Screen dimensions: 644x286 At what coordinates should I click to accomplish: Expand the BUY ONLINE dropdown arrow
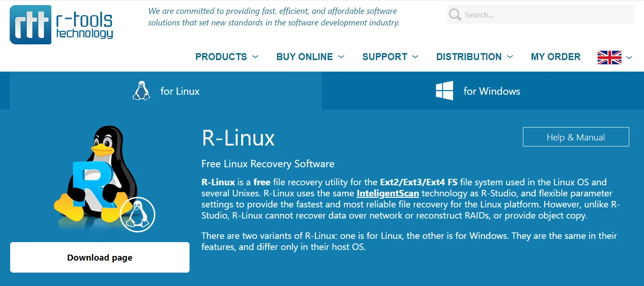tap(341, 57)
